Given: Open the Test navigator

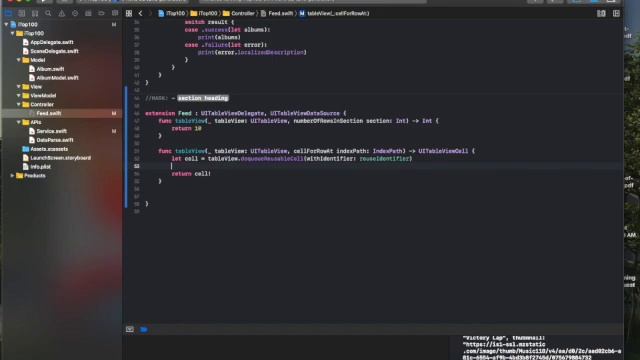Looking at the screenshot, I should (75, 13).
